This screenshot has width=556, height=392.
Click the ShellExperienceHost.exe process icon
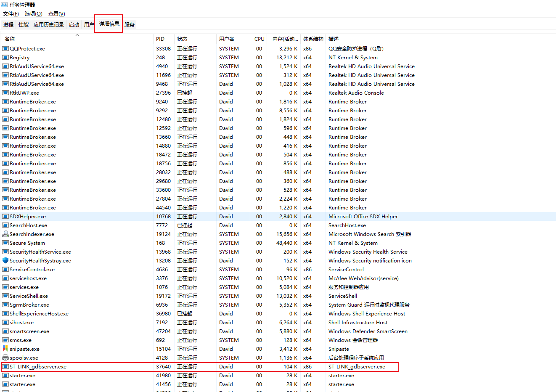5,313
